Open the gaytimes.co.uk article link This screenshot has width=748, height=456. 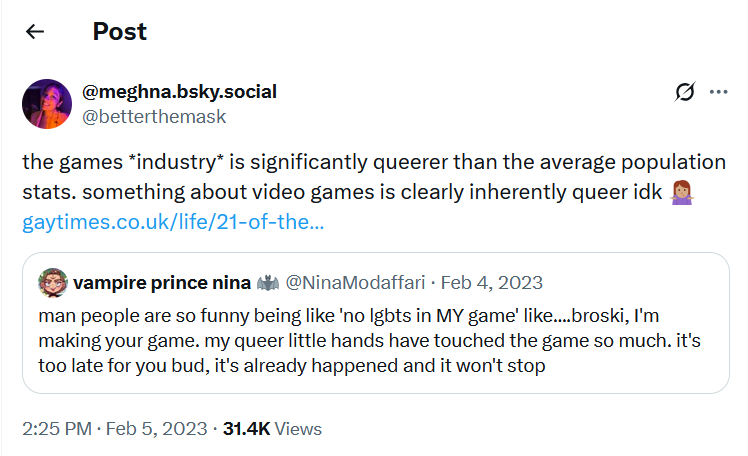[x=173, y=220]
